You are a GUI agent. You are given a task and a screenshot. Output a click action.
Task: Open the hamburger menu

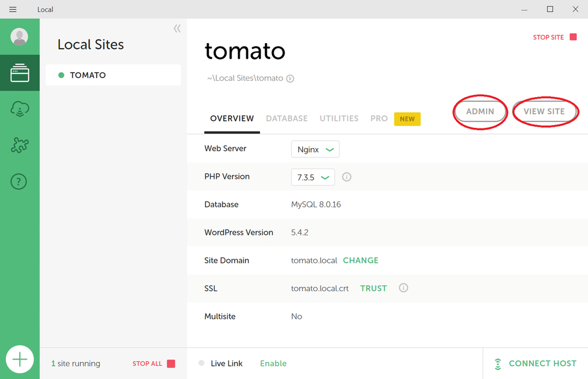click(x=13, y=9)
